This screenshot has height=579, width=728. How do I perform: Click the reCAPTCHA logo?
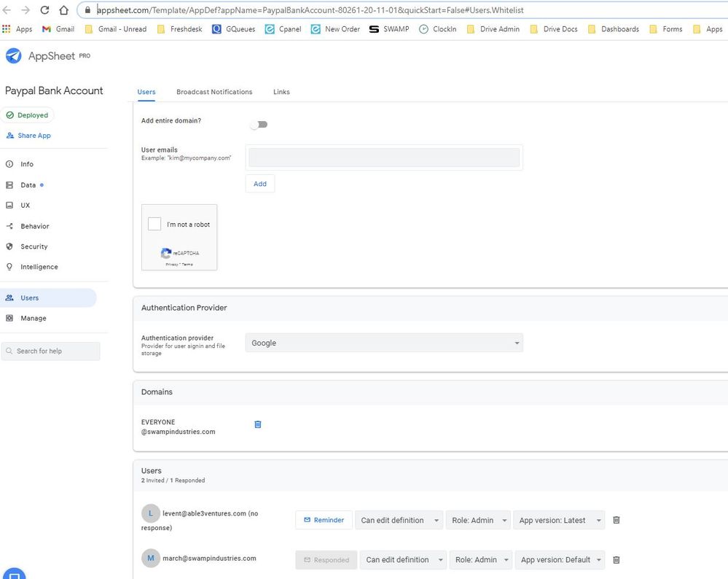click(165, 253)
